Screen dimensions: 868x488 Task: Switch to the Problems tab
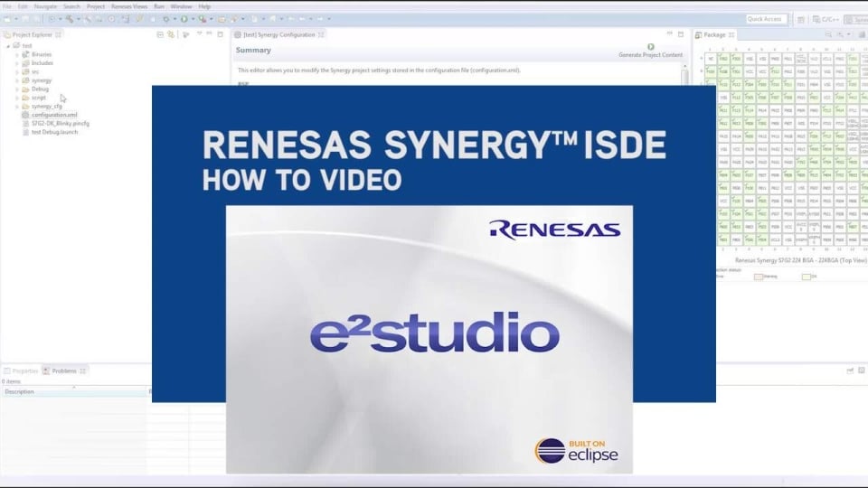[x=63, y=371]
